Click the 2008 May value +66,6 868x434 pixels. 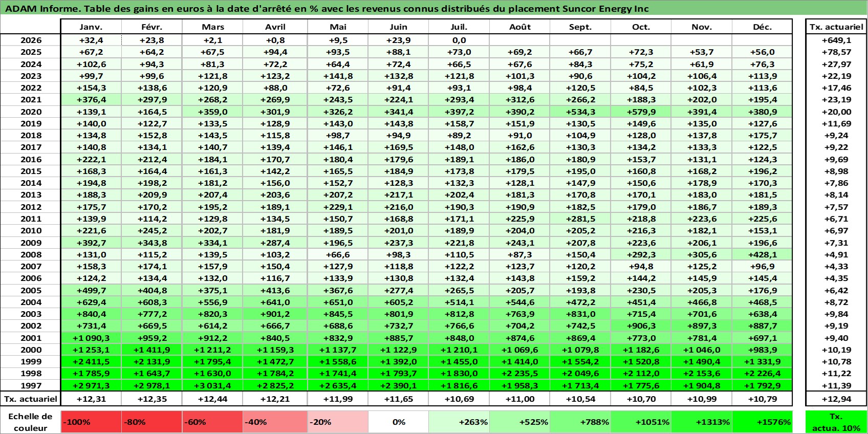338,255
